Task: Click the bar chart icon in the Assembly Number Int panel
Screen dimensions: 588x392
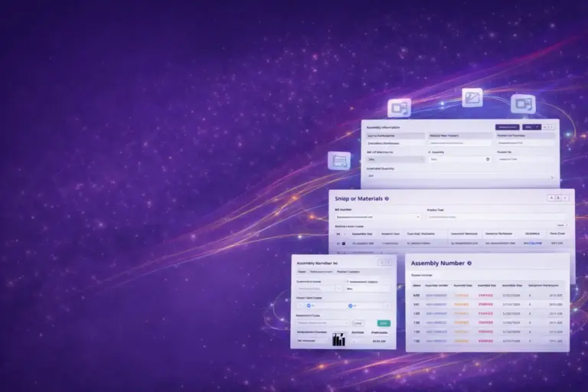Action: coord(338,340)
